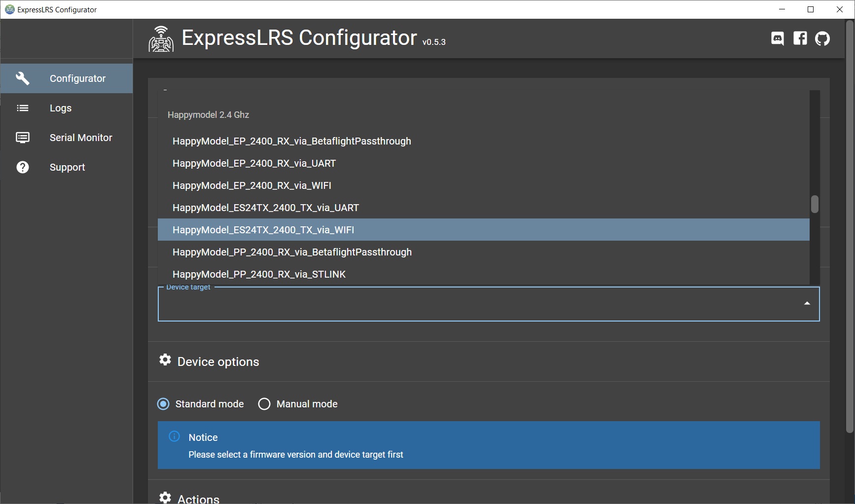Viewport: 855px width, 504px height.
Task: Open the Support page
Action: point(67,167)
